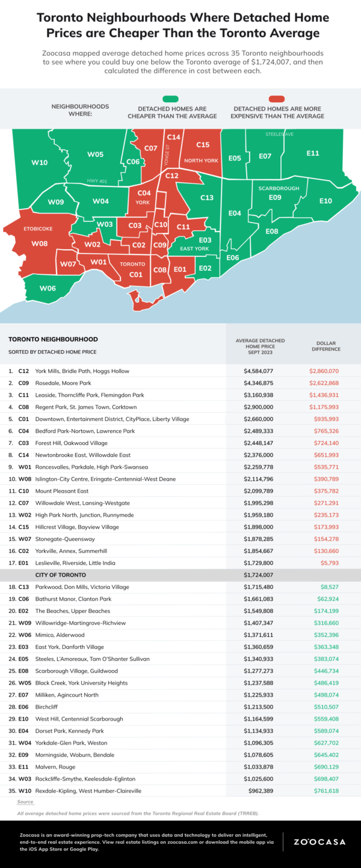
Task: Click the 'Milliken, Agincourt North' row name
Action: pyautogui.click(x=67, y=695)
